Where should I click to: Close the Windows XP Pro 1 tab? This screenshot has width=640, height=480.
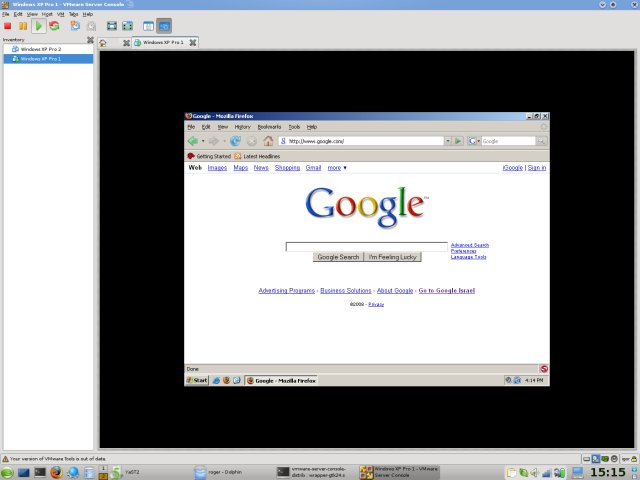point(193,42)
